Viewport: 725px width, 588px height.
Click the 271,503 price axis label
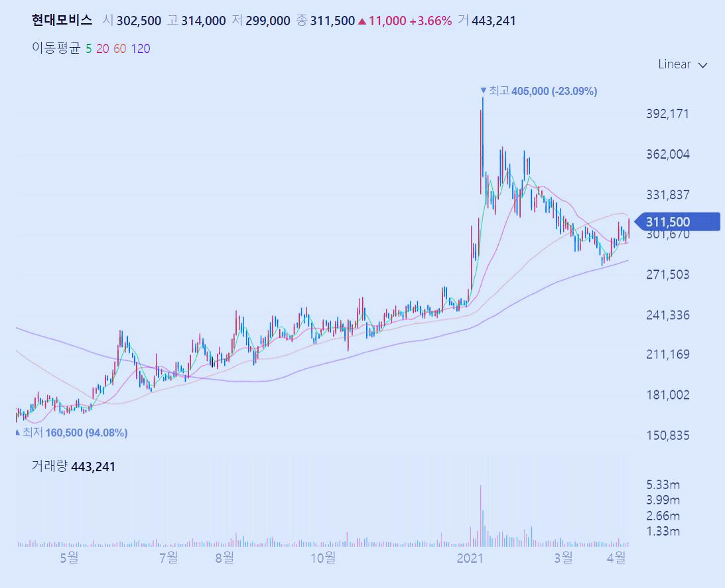pyautogui.click(x=668, y=274)
